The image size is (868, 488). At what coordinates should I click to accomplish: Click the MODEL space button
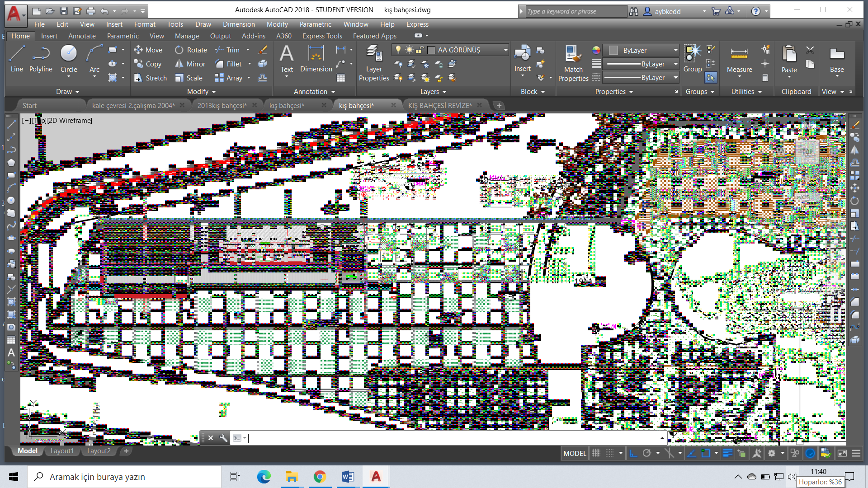[x=575, y=453]
